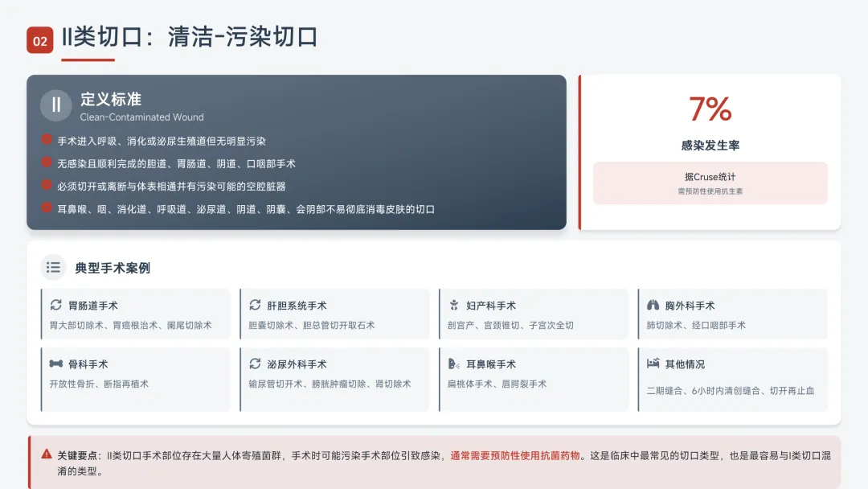Click red bullet before 必须切开或离断
The width and height of the screenshot is (868, 489).
point(47,185)
